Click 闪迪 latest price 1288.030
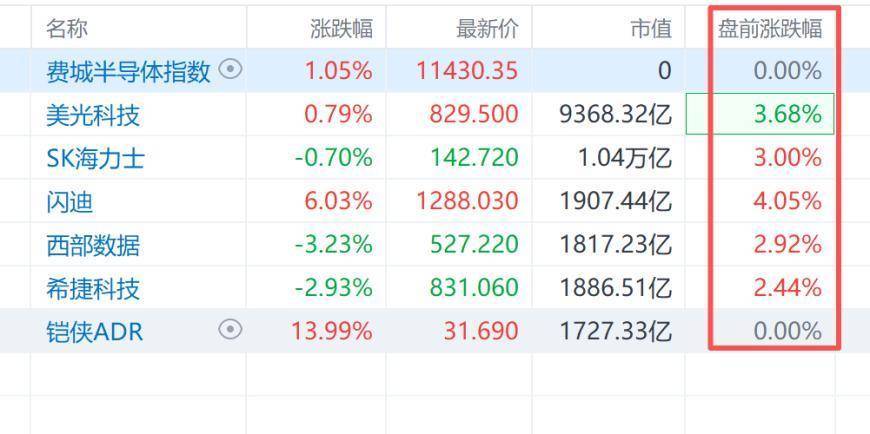 [x=467, y=201]
